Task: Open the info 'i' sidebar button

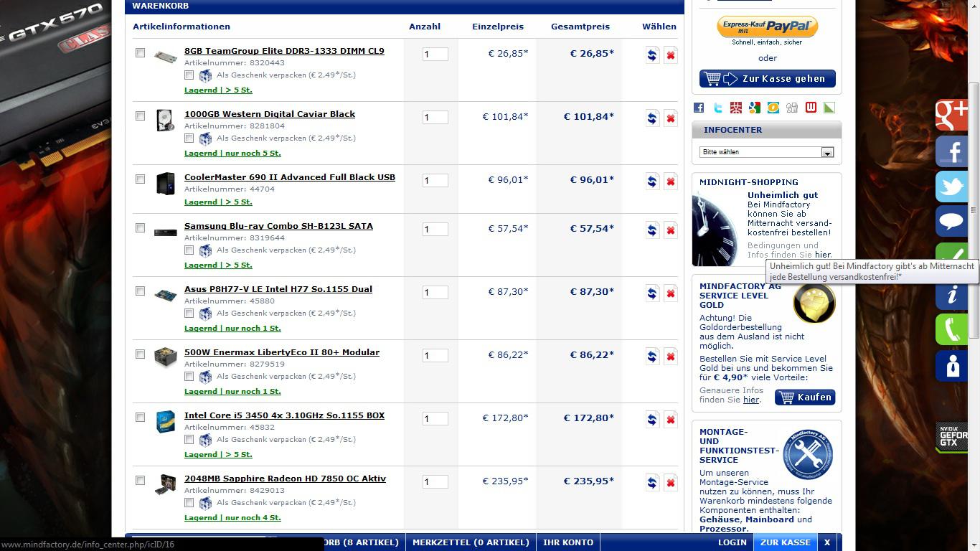Action: coord(952,295)
